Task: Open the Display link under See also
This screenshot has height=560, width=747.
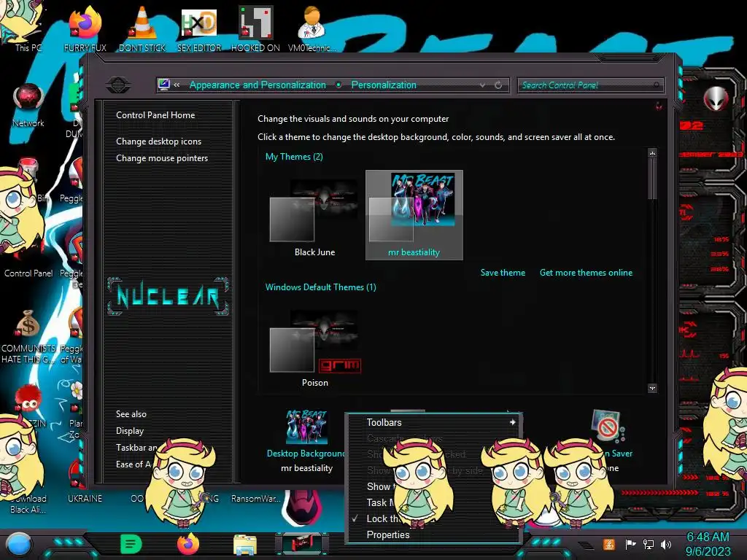Action: point(130,431)
